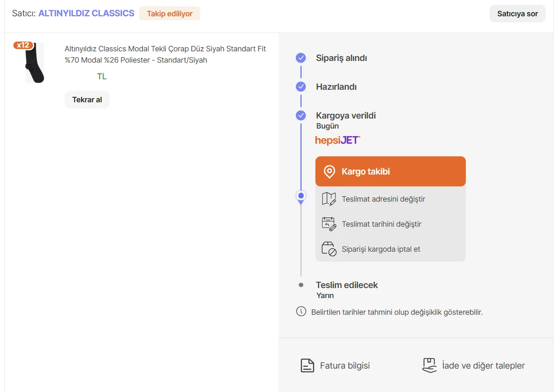559x392 pixels.
Task: Open Kargo takibi shipment tracking
Action: 390,172
